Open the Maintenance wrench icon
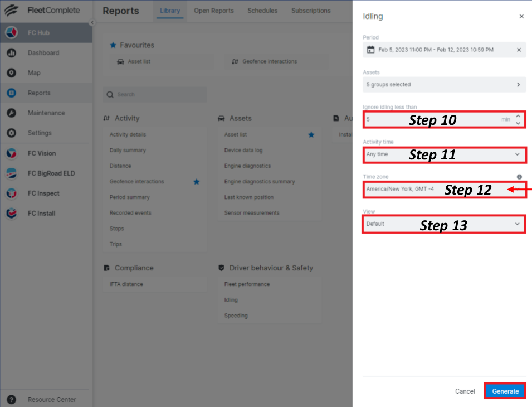532x407 pixels. (x=11, y=113)
